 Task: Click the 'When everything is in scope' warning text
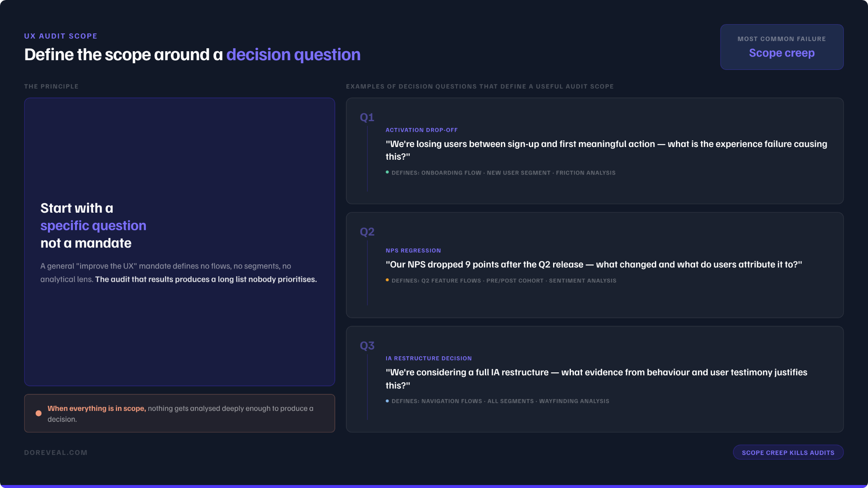pyautogui.click(x=181, y=413)
